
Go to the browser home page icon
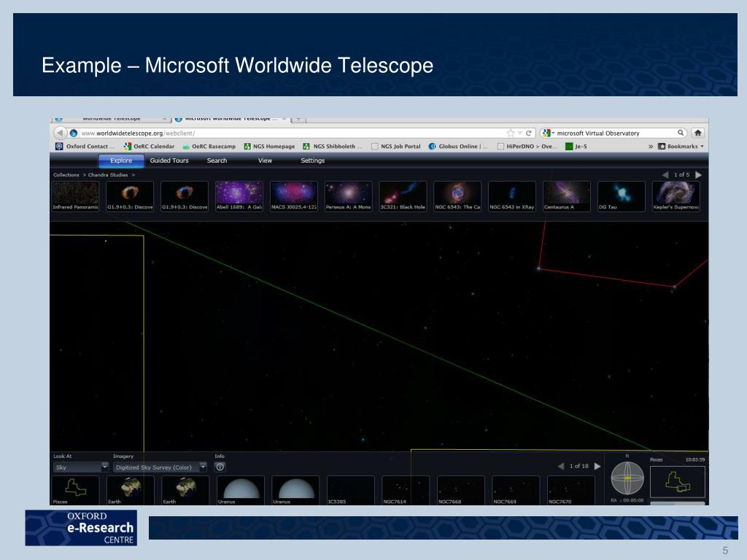click(698, 133)
